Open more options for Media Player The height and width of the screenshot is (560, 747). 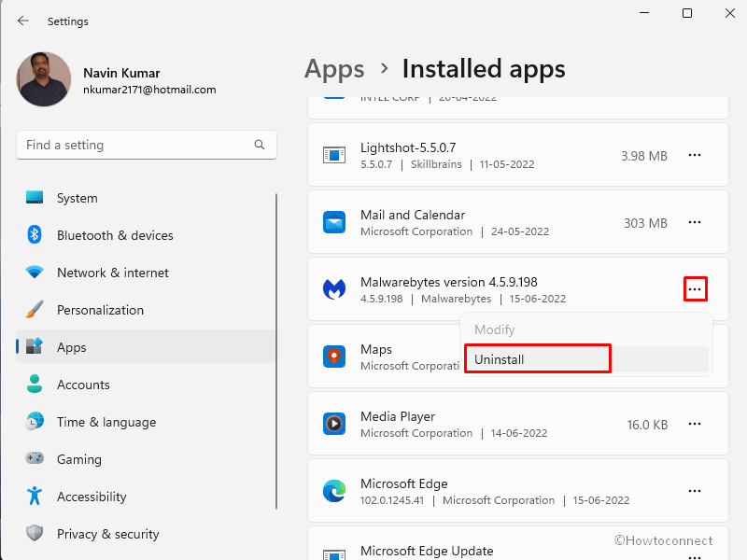click(x=695, y=424)
